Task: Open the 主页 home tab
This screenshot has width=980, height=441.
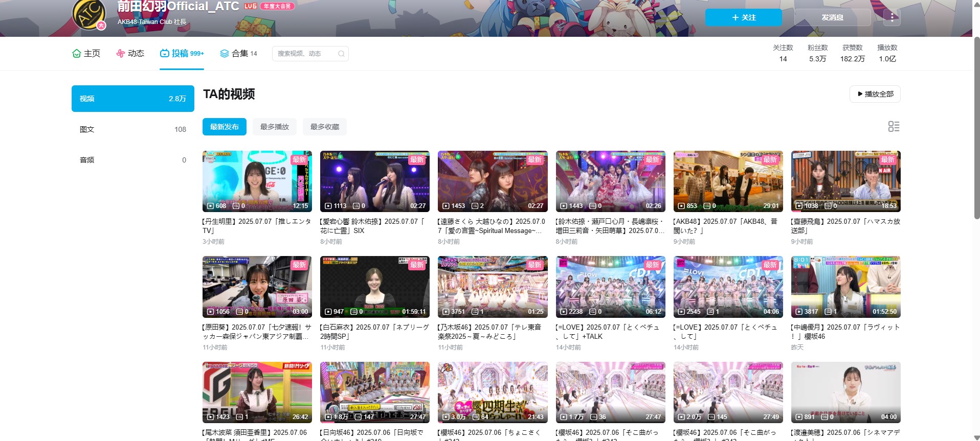Action: coord(86,53)
